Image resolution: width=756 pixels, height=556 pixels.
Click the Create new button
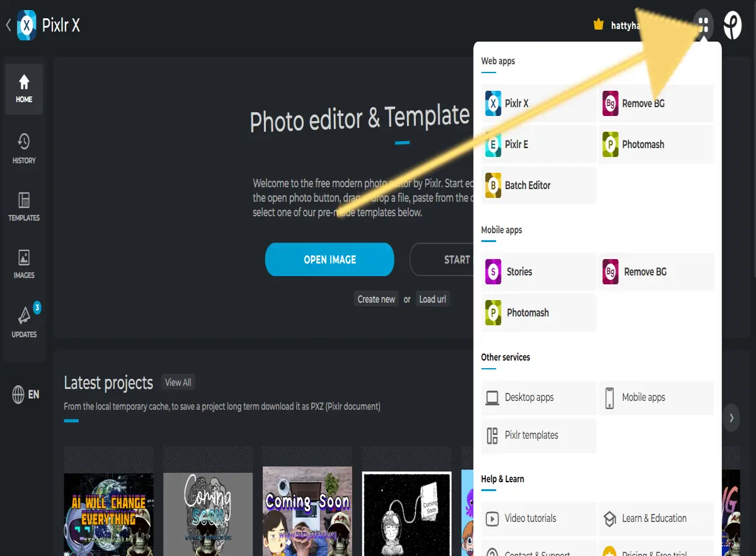tap(377, 299)
